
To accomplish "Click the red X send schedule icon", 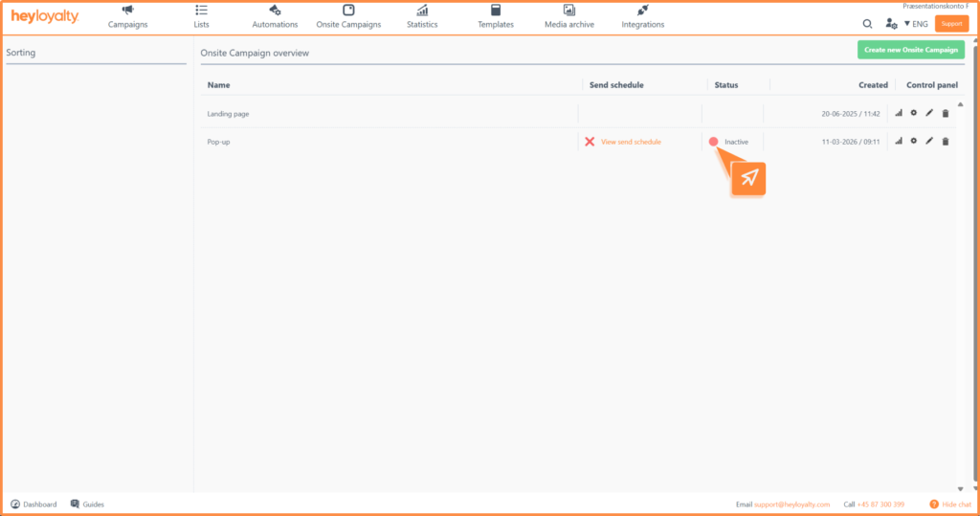I will click(590, 142).
